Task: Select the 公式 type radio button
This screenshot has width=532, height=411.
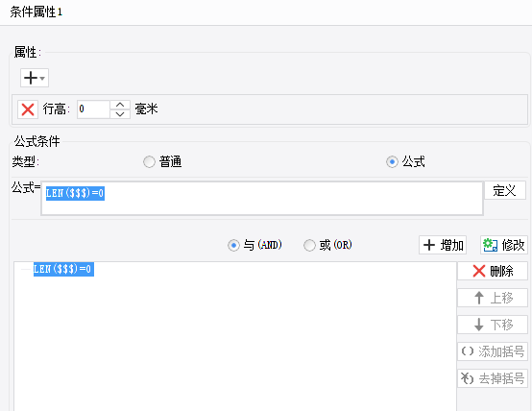Action: pyautogui.click(x=392, y=162)
